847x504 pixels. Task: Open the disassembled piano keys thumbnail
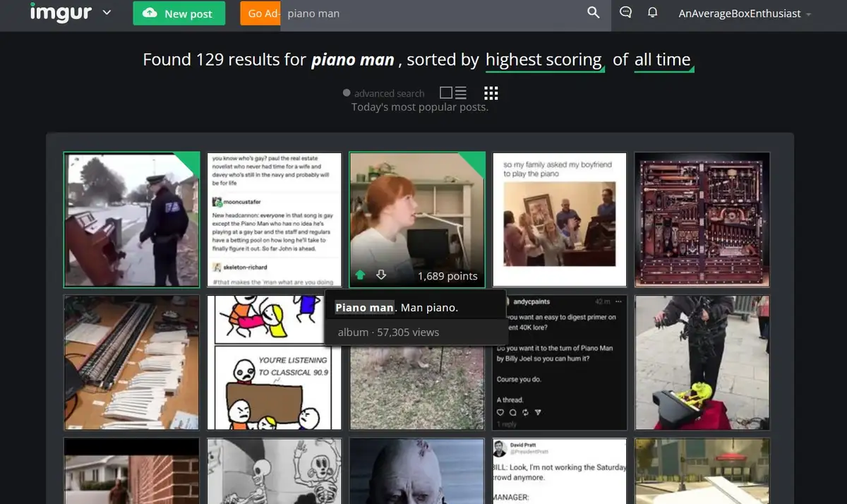(132, 363)
